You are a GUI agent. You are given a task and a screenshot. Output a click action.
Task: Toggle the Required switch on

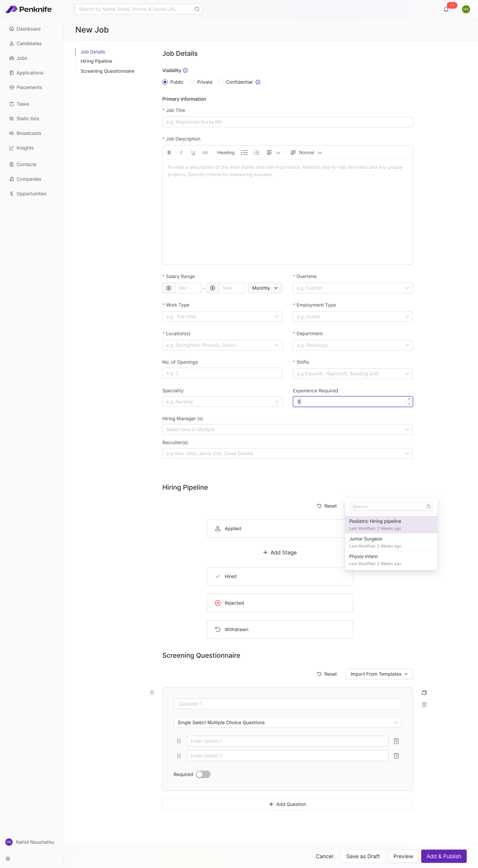(x=203, y=774)
